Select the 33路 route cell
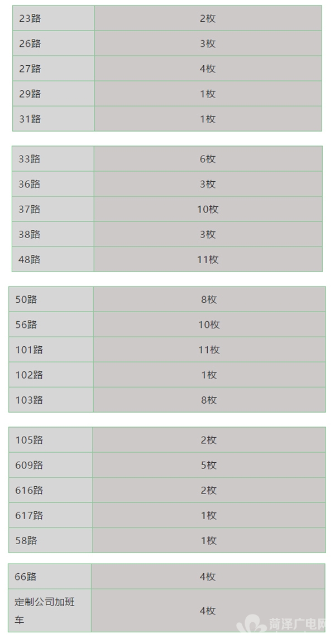 click(30, 159)
